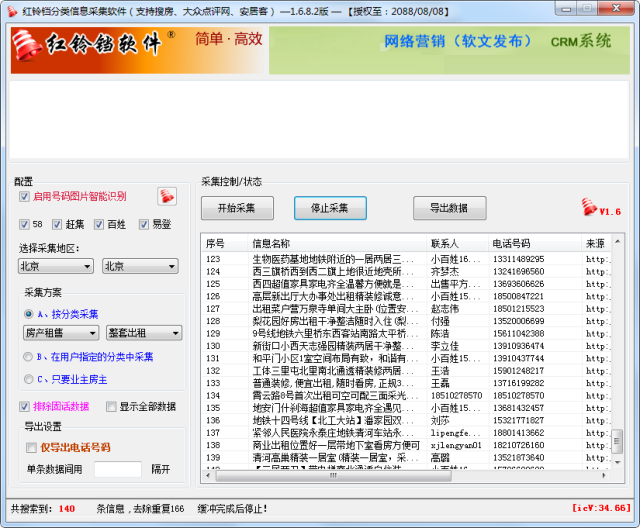
Task: Select row 124 contact 齐梦杰
Action: point(444,271)
